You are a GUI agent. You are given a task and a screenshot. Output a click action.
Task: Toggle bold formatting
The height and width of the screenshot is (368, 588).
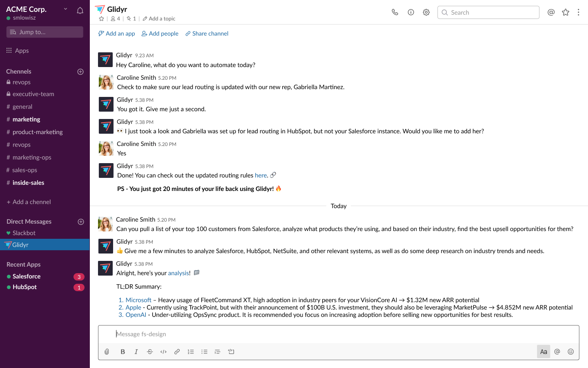pos(122,352)
